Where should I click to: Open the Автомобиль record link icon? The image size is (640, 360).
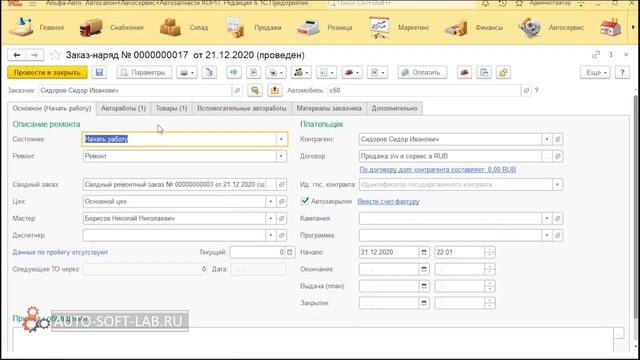point(526,90)
